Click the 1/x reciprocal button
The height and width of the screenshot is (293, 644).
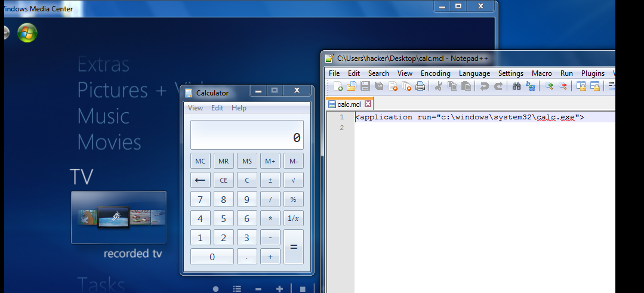coord(294,218)
